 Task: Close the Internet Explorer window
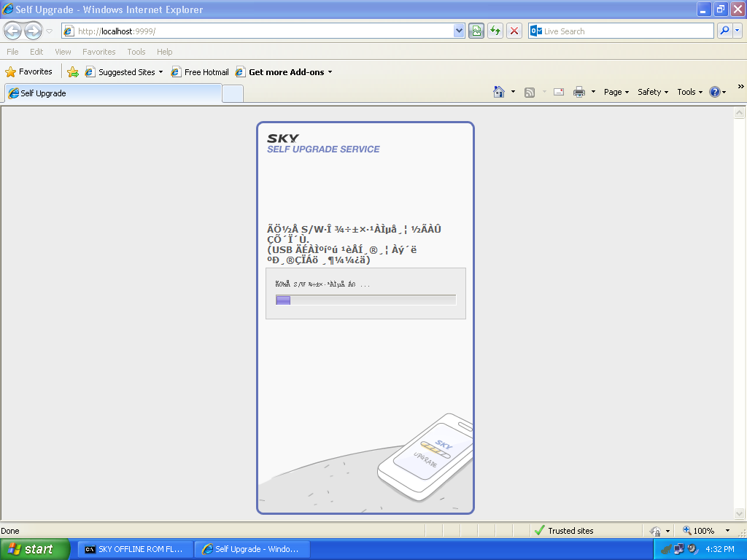(738, 9)
